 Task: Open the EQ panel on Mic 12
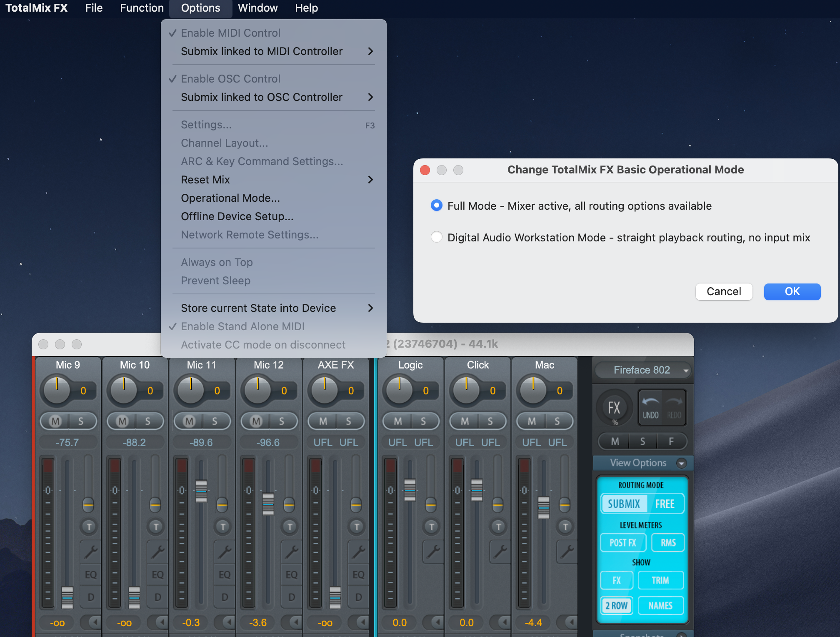[x=292, y=574]
